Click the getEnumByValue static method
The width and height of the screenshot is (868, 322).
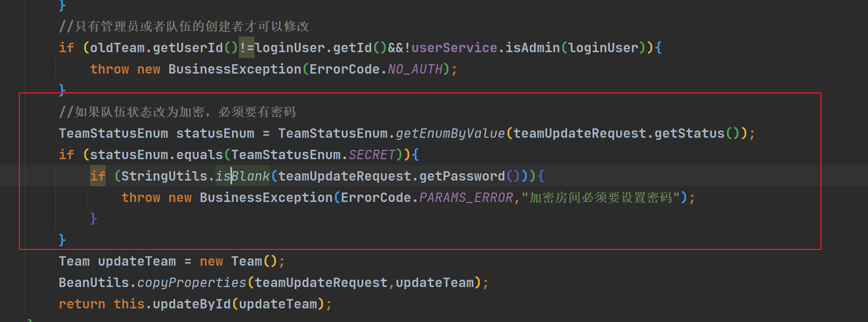point(450,134)
